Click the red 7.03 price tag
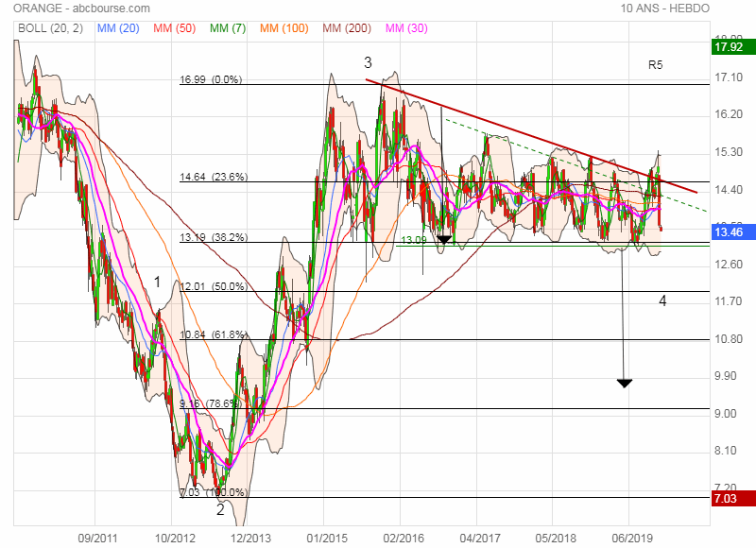 [733, 498]
